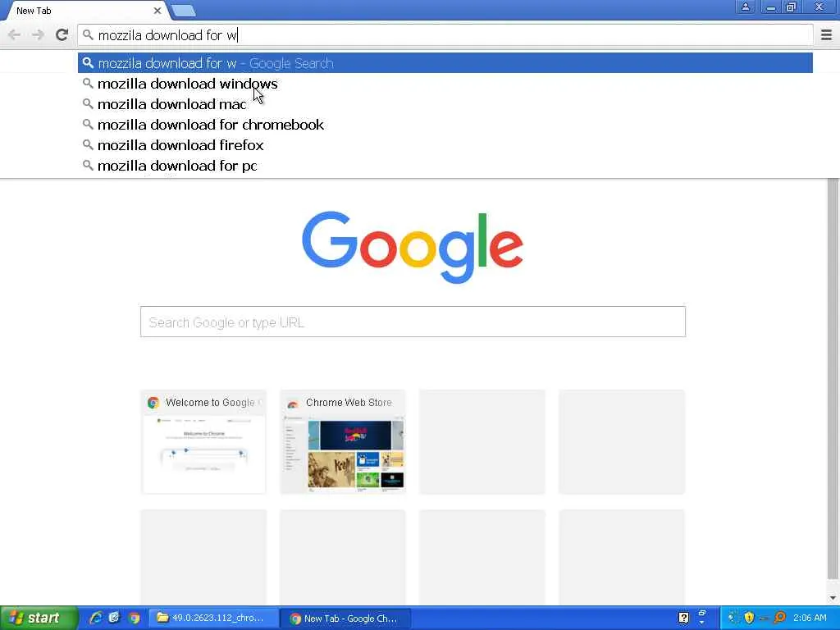Screen dimensions: 840x630
Task: Click the browser Back arrow
Action: [15, 35]
